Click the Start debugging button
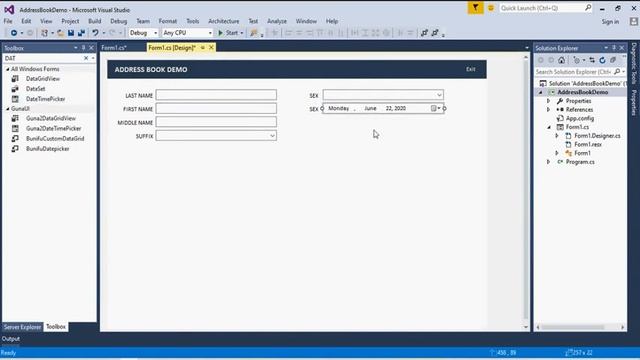The image size is (640, 360). point(231,33)
